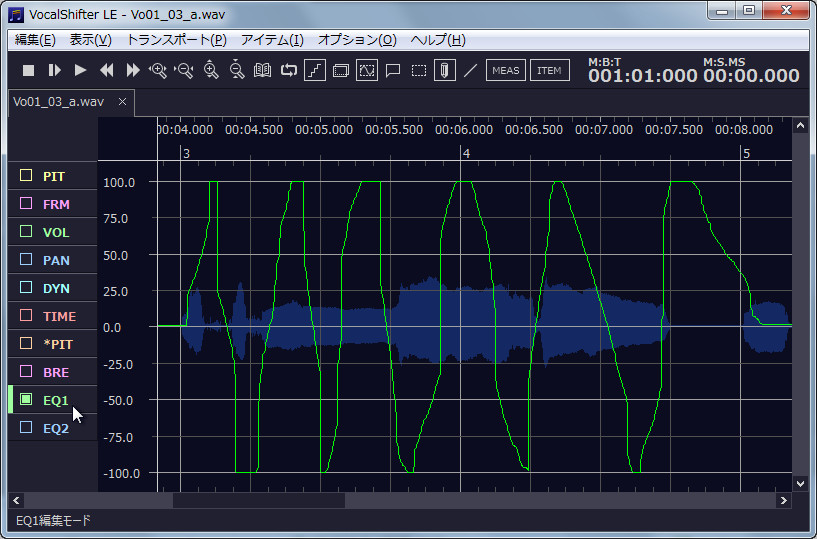The width and height of the screenshot is (817, 539).
Task: Close the Vo01_03_a.wav tab
Action: click(x=122, y=102)
